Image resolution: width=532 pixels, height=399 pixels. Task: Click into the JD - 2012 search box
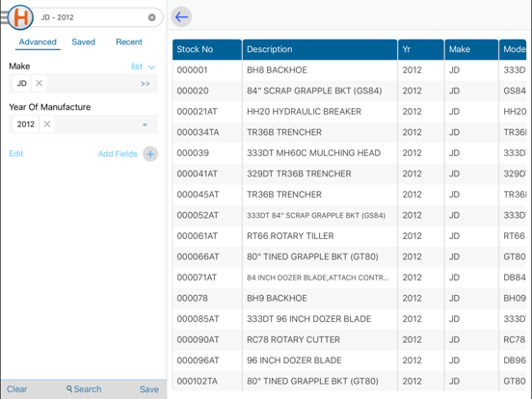pyautogui.click(x=92, y=17)
